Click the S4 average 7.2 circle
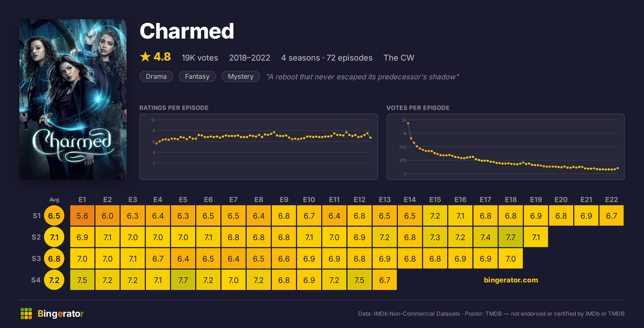644x328 pixels. (54, 280)
